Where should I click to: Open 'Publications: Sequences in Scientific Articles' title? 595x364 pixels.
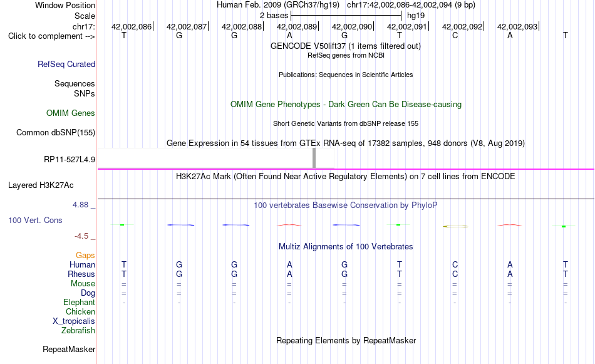coord(346,75)
